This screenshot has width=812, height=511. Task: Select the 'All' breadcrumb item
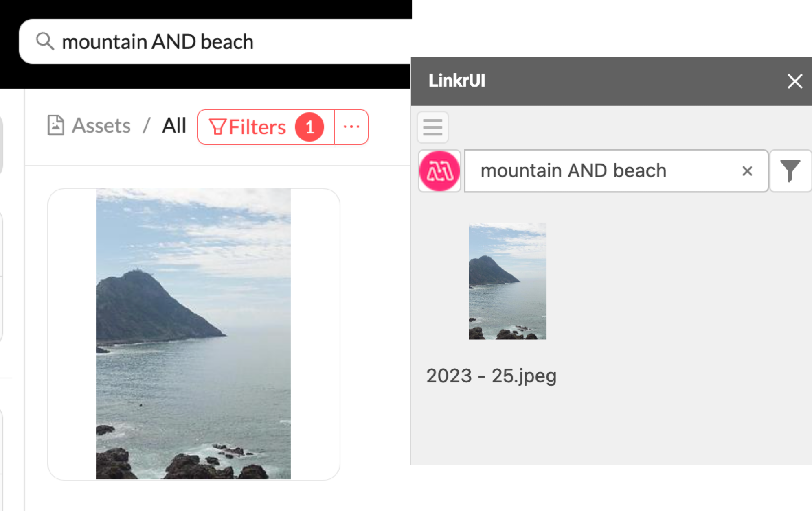pos(174,126)
